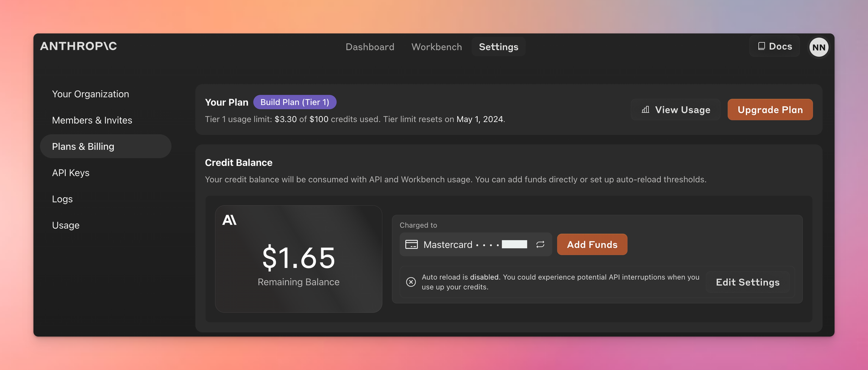Click the Docs button
The height and width of the screenshot is (370, 868).
click(774, 46)
